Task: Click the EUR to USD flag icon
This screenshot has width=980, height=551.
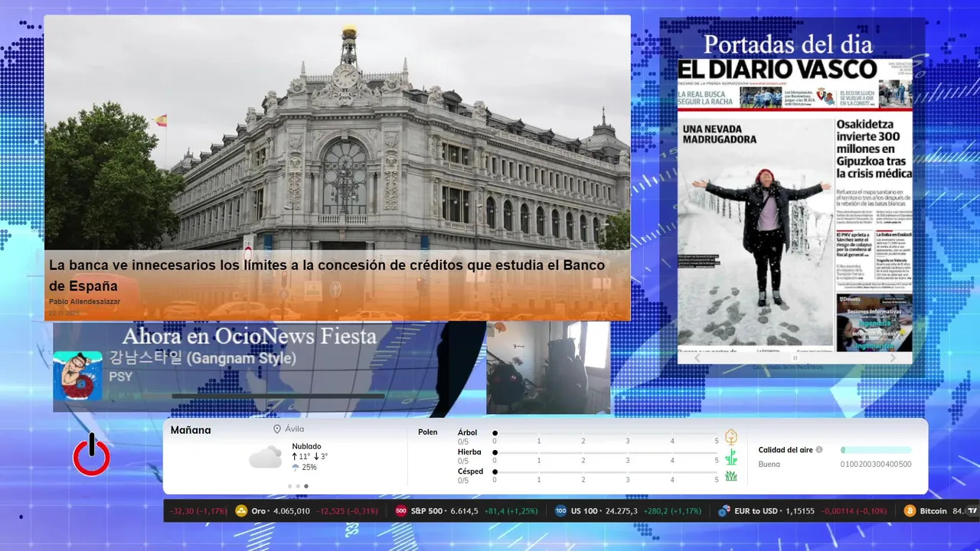Action: coord(724,511)
